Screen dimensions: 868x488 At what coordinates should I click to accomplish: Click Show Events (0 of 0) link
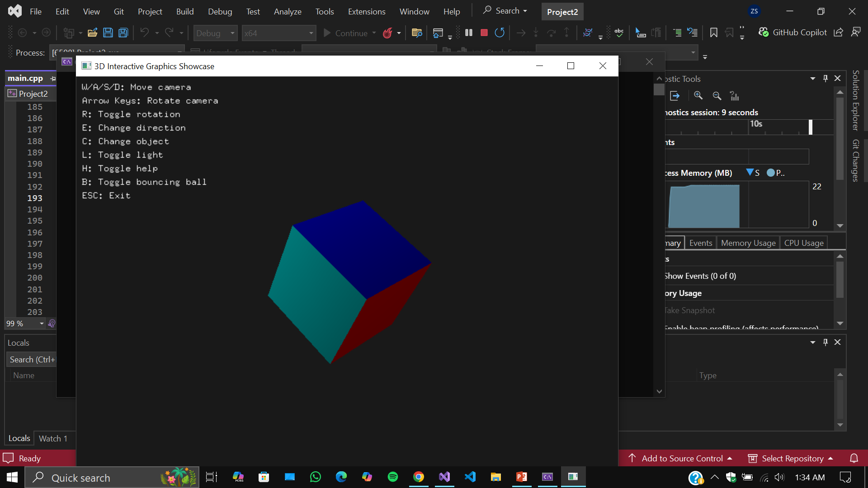(x=700, y=276)
